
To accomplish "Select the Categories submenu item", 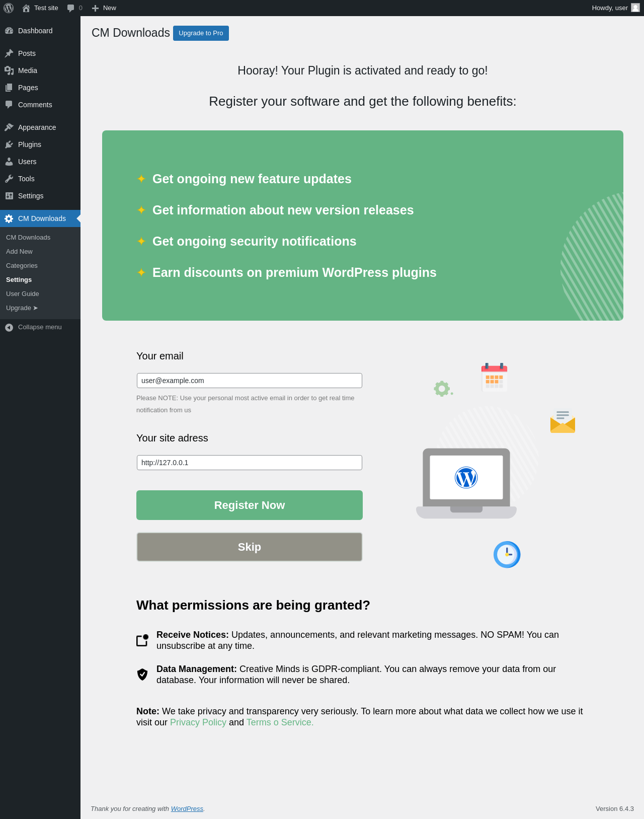I will pos(22,266).
